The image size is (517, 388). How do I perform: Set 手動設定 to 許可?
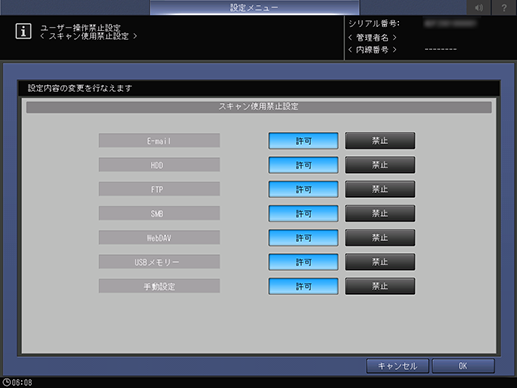coord(303,286)
